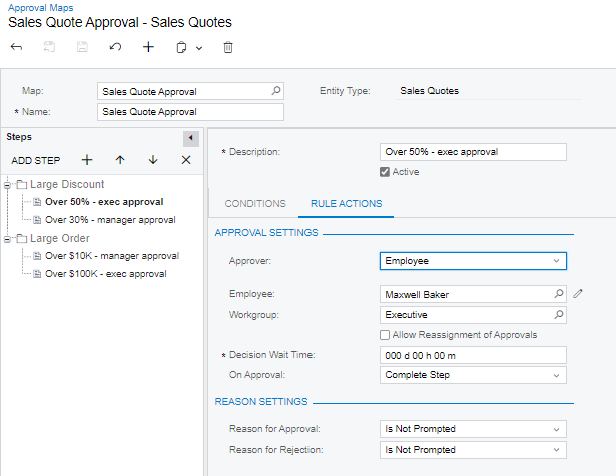Click the Map selector field
616x476 pixels.
[x=190, y=91]
